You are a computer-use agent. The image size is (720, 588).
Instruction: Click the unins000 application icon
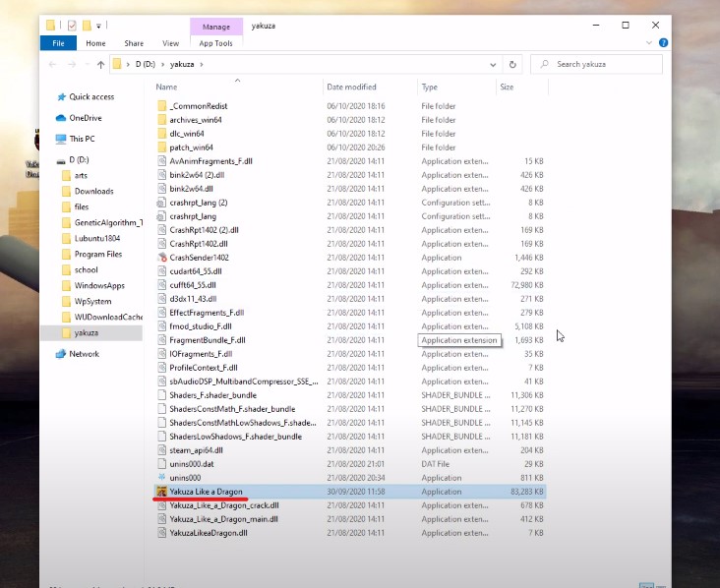[x=161, y=477]
